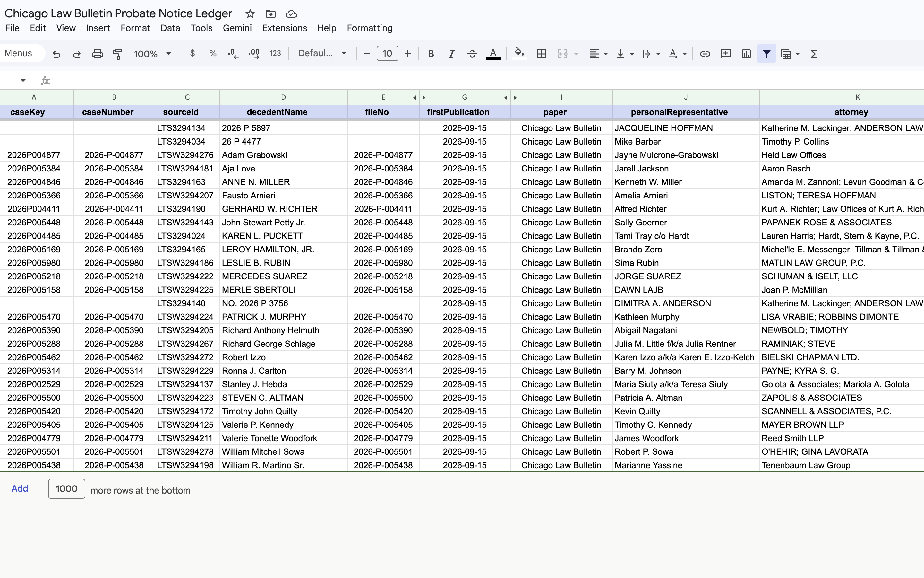Open the borders tool
The height and width of the screenshot is (578, 924).
(x=541, y=54)
